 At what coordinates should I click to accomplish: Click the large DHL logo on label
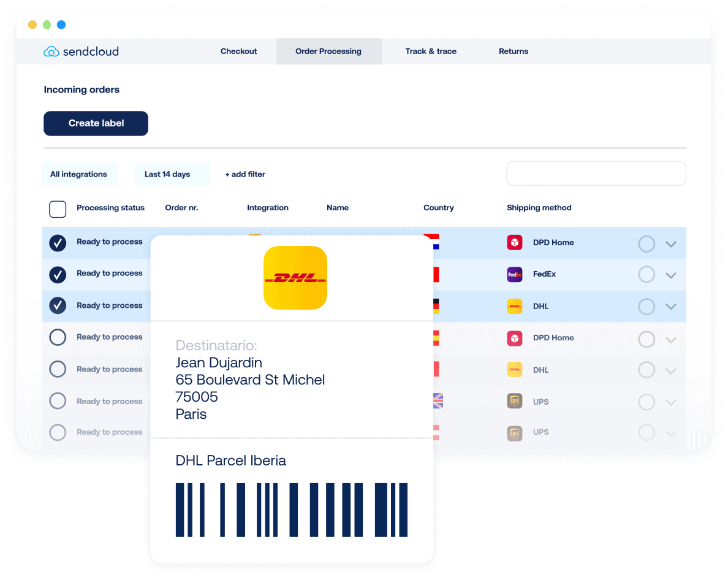point(295,278)
